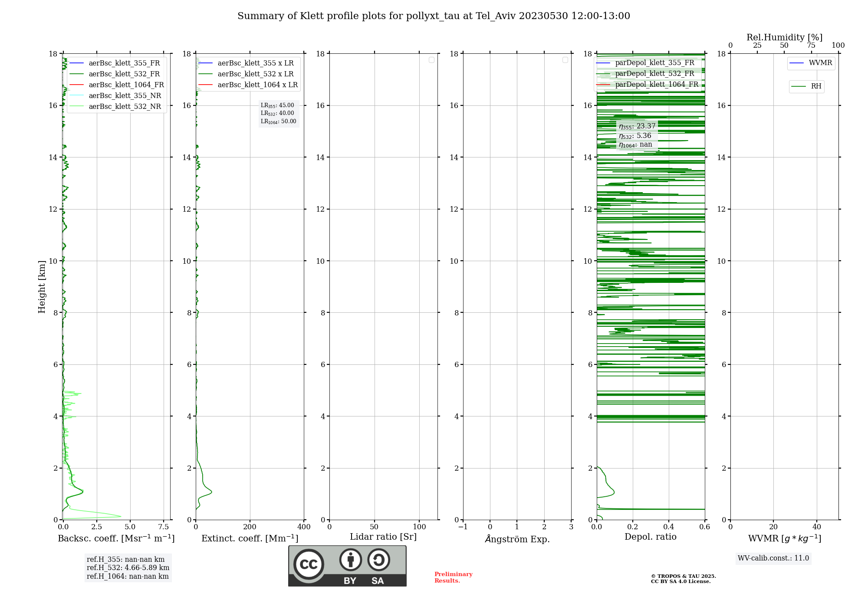Click legend entry parDepol_klett_1064_FR
868x590 pixels.
[x=648, y=84]
